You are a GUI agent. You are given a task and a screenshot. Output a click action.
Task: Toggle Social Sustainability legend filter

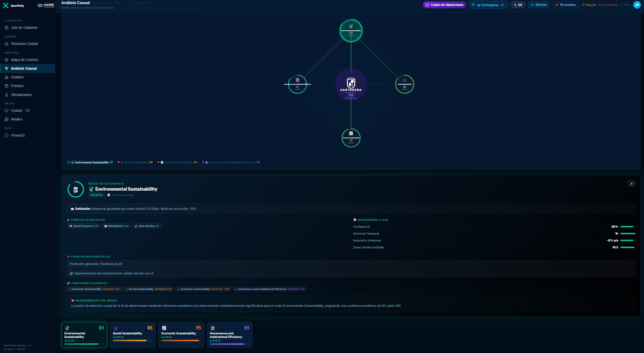[x=135, y=162]
